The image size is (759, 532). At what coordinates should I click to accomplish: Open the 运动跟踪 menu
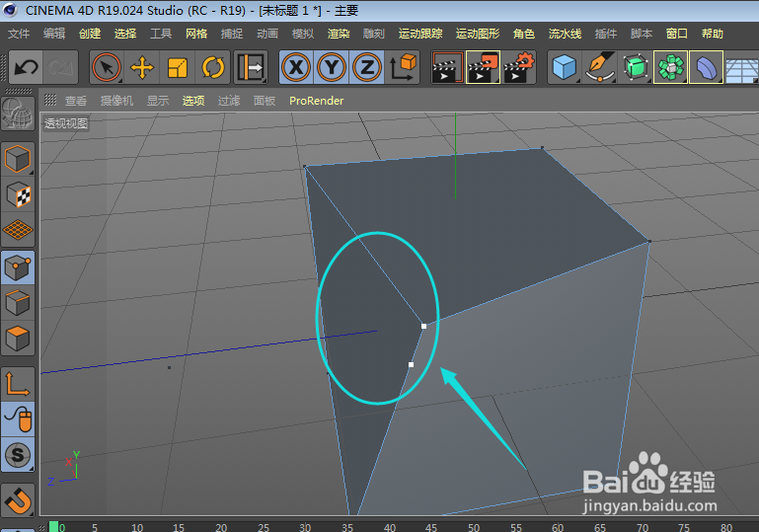(x=420, y=34)
